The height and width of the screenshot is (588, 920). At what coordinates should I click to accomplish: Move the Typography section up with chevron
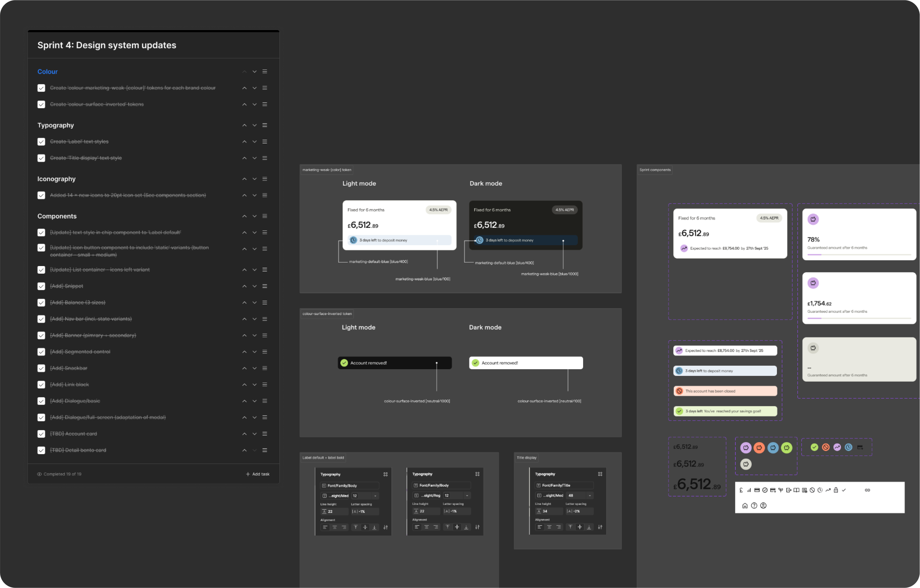click(245, 125)
